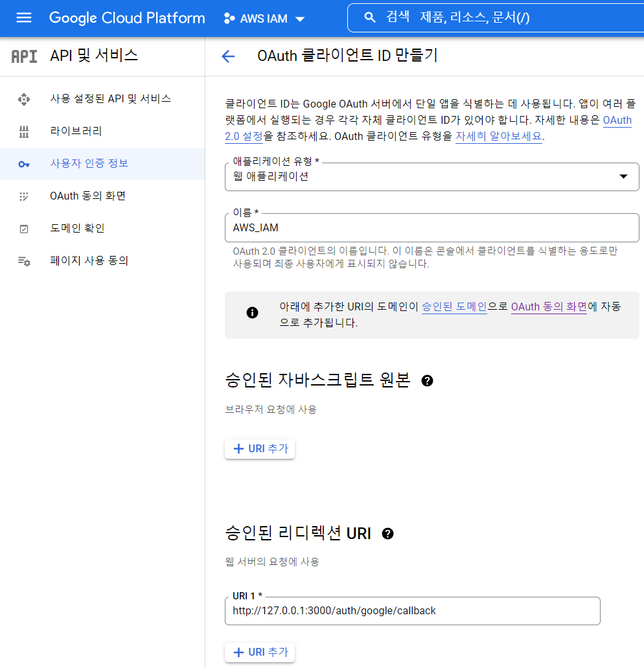Focus the products and resources search box
Screen dimensions: 644x668
(x=496, y=17)
